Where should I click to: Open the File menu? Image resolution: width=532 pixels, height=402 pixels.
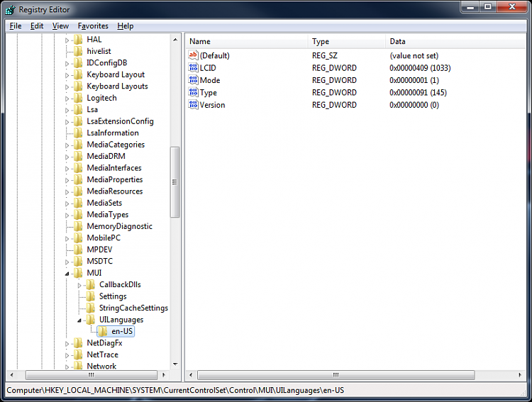pyautogui.click(x=16, y=26)
